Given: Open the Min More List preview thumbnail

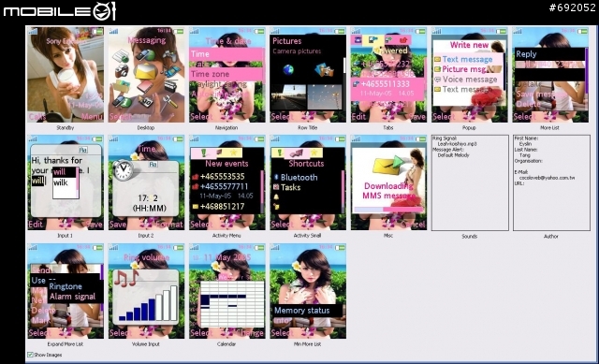Looking at the screenshot, I should point(308,291).
